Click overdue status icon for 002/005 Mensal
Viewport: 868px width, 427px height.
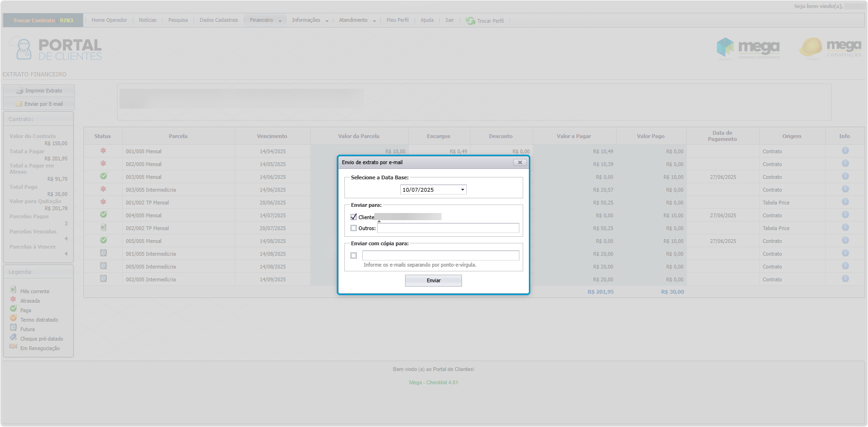(x=103, y=163)
